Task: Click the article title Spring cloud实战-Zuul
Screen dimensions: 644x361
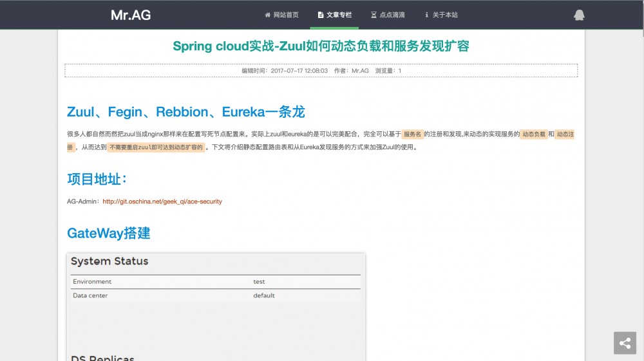Action: 321,46
